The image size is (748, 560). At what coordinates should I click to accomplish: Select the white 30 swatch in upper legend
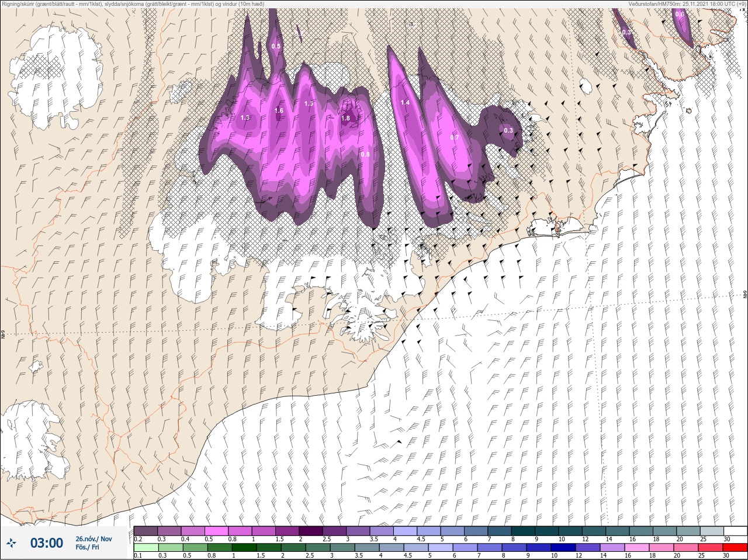click(x=735, y=531)
